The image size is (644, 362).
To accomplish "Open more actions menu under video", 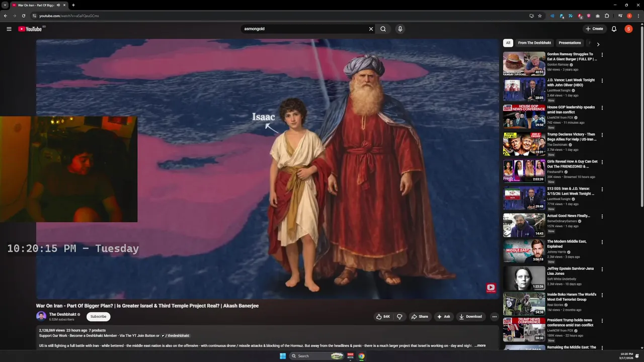I will [x=494, y=317].
